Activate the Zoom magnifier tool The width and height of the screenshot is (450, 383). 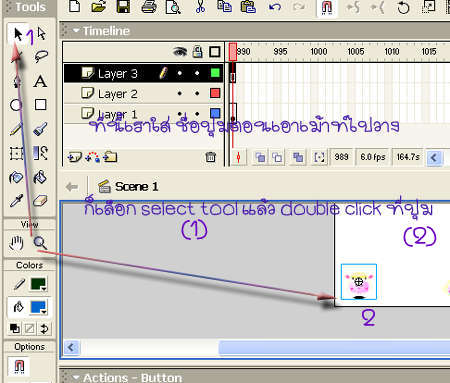40,243
